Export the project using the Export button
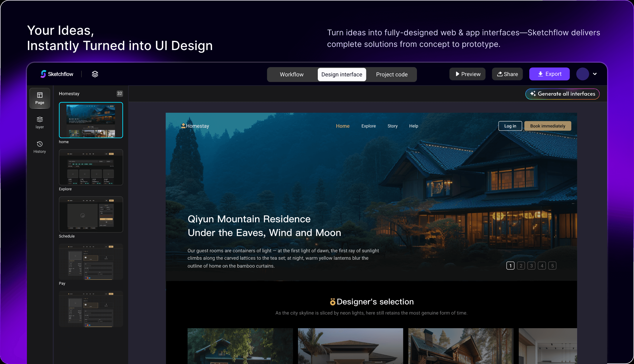This screenshot has width=634, height=364. [x=549, y=74]
